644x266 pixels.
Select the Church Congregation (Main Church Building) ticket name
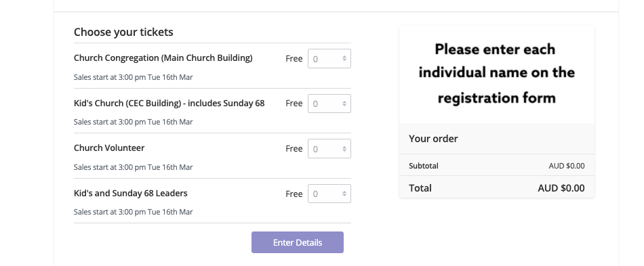[163, 58]
